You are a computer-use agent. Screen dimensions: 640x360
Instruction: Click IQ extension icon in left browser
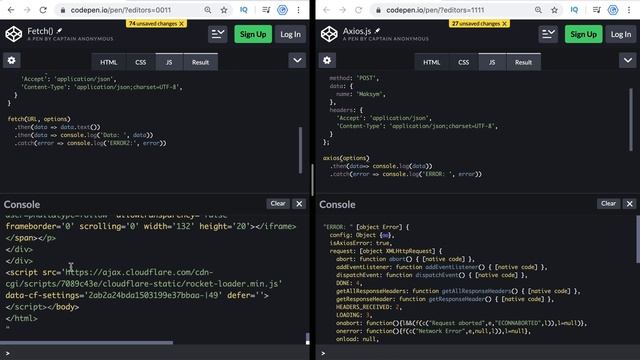[244, 10]
